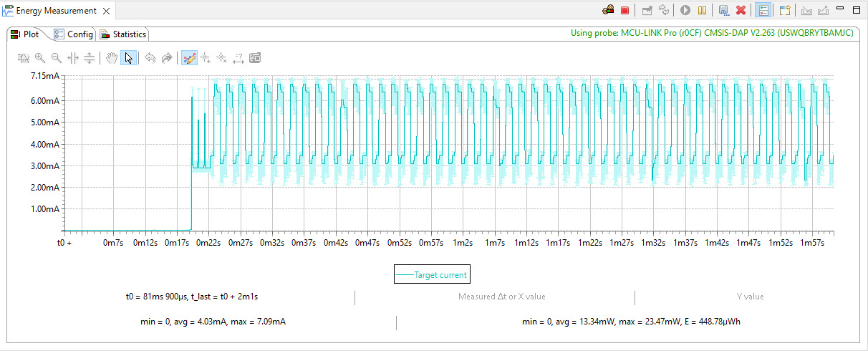This screenshot has width=868, height=351.
Task: Toggle the pointer selection tool
Action: coord(129,58)
